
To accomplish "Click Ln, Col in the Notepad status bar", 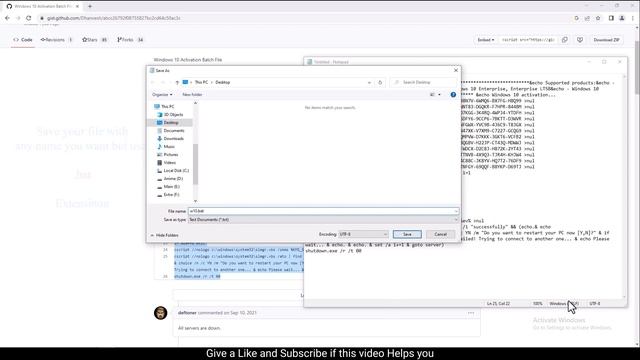I will coord(498,304).
